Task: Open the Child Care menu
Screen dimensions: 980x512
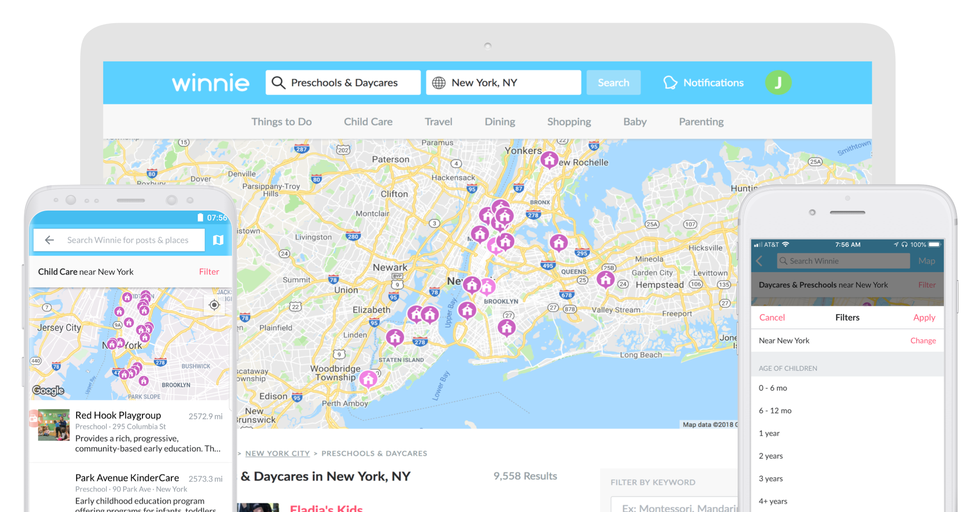Action: click(x=368, y=122)
